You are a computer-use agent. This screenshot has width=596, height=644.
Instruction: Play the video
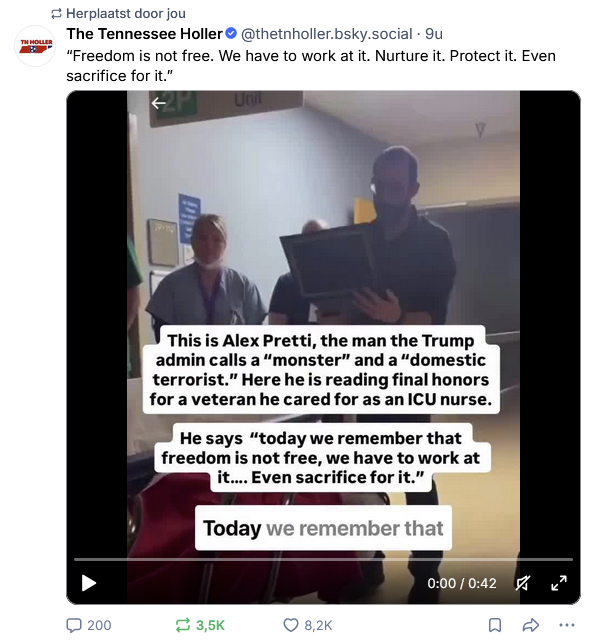pyautogui.click(x=88, y=583)
